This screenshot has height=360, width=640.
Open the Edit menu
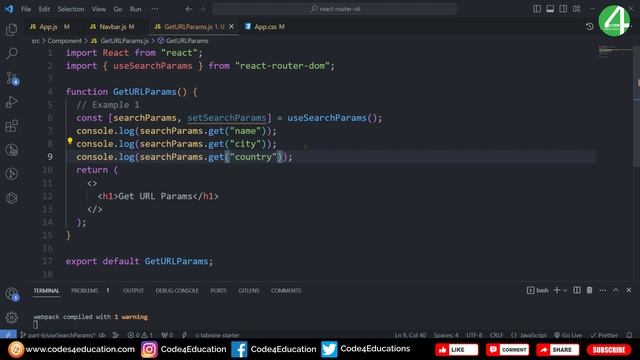tap(44, 9)
